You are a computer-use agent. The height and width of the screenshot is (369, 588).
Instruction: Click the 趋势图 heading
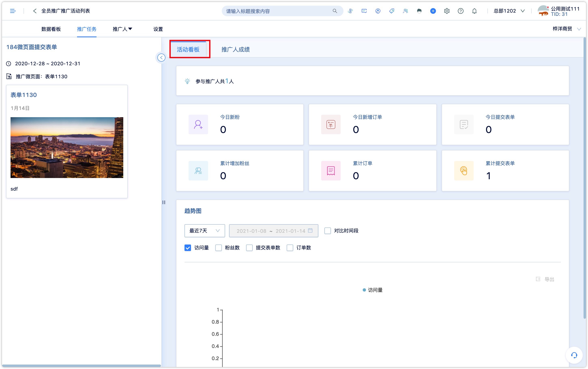click(x=193, y=211)
